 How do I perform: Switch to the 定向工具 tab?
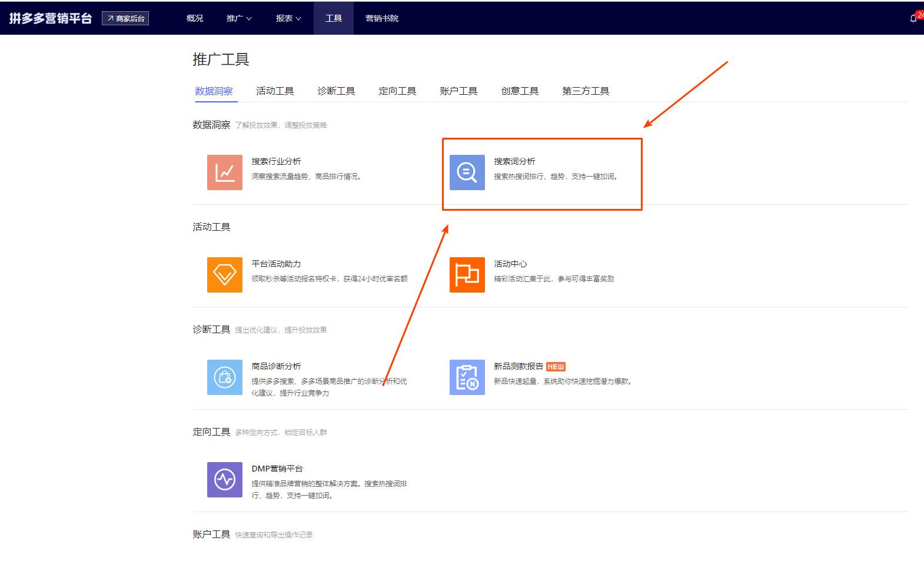(397, 91)
